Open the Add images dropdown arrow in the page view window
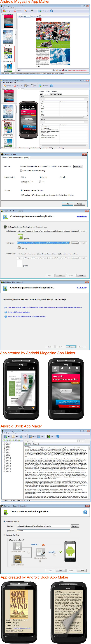Viewport: 91px width, 644px height. (12, 11)
